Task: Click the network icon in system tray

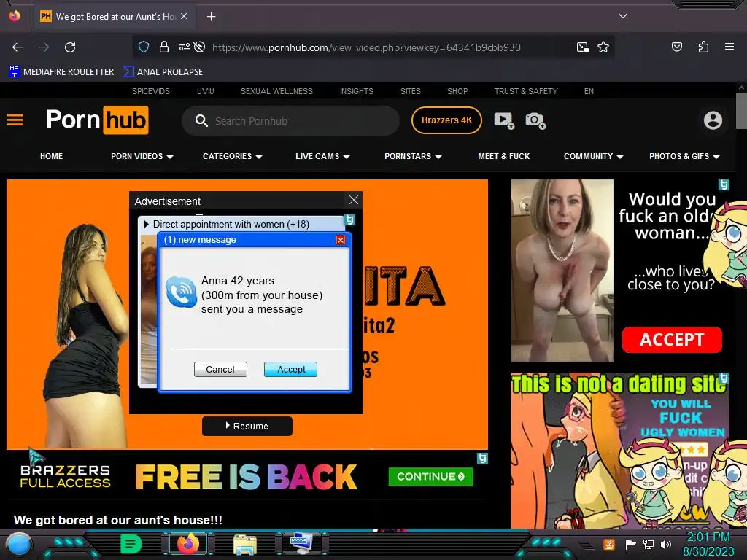Action: pos(649,544)
